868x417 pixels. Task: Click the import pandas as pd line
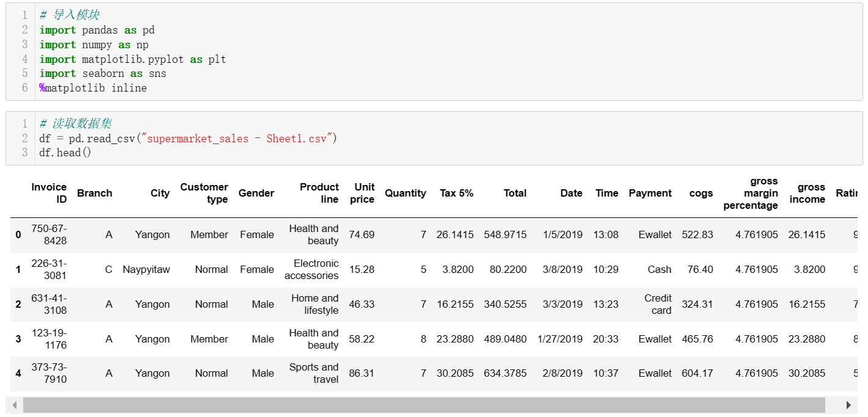tap(97, 31)
